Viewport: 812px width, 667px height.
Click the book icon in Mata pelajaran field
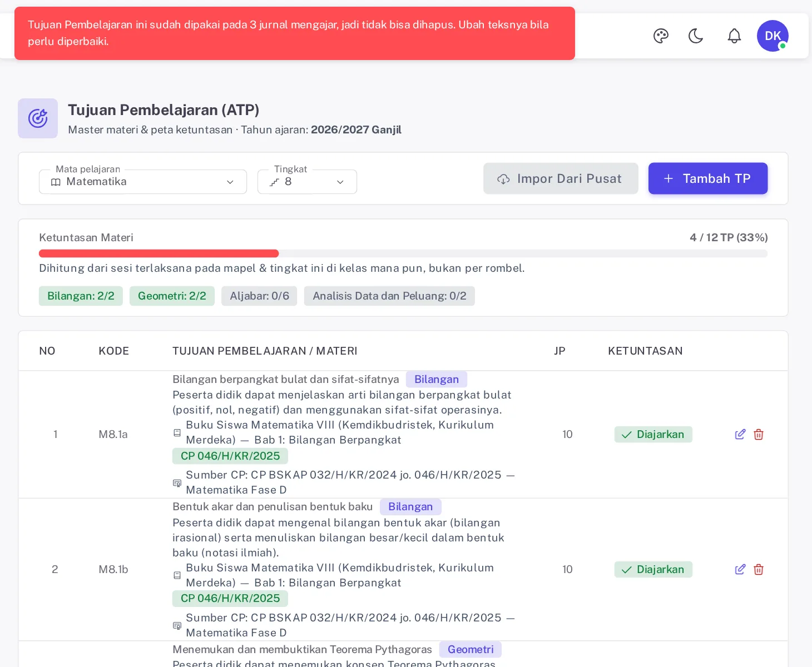[x=56, y=182]
